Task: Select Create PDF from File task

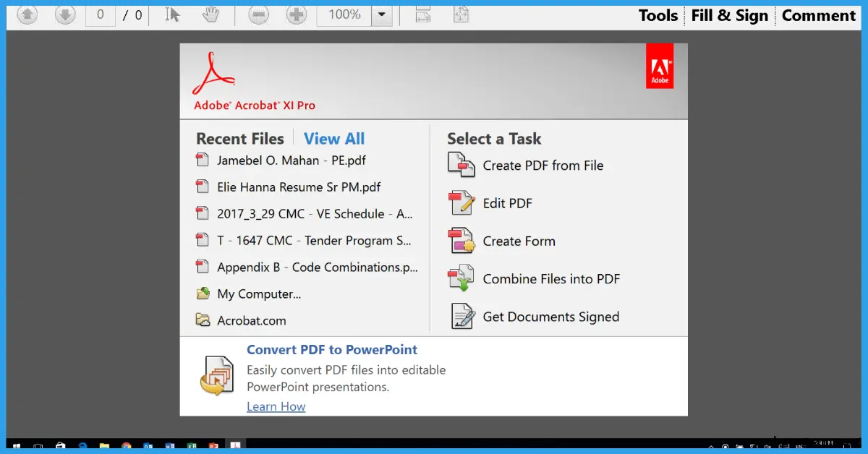Action: 543,166
